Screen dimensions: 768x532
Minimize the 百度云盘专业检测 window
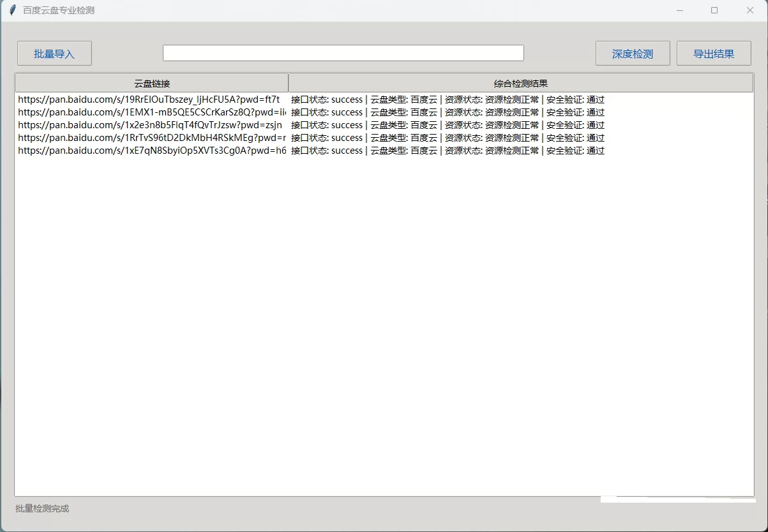tap(680, 10)
